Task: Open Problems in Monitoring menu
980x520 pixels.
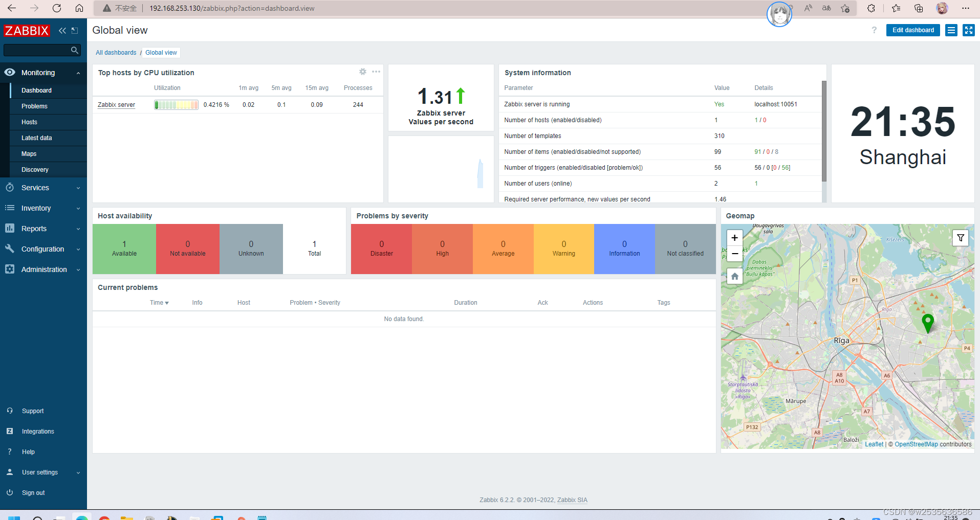Action: 34,106
